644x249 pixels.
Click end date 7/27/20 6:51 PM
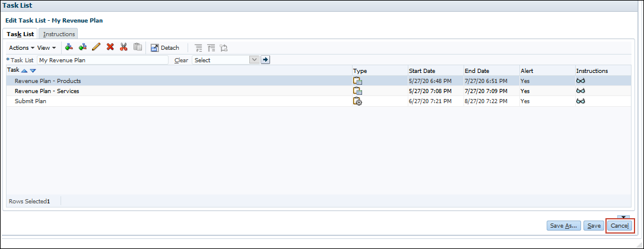[x=486, y=81]
